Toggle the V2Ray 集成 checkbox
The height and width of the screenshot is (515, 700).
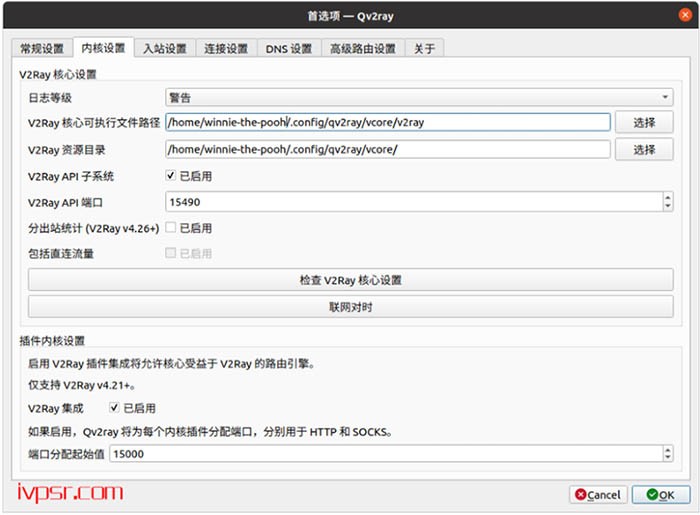click(114, 407)
